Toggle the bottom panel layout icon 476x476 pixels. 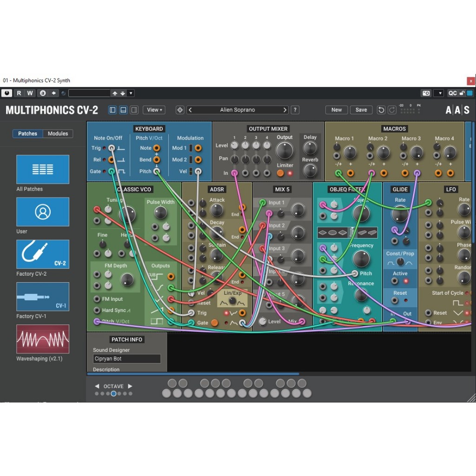click(x=123, y=110)
